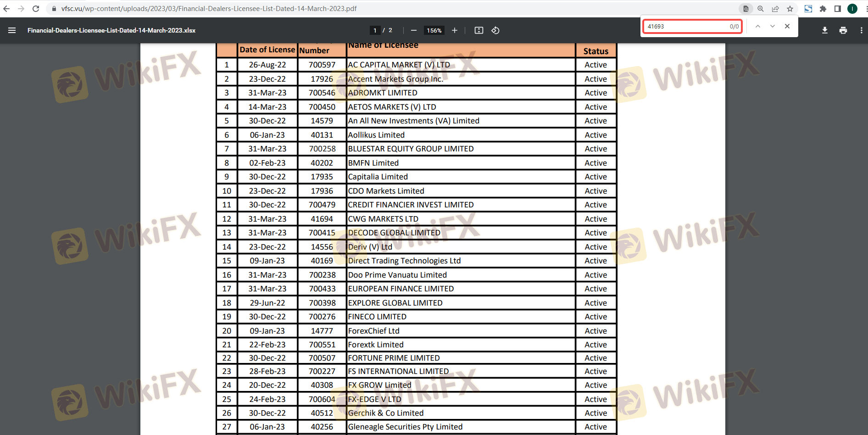
Task: Toggle the browser side panel
Action: click(x=838, y=9)
